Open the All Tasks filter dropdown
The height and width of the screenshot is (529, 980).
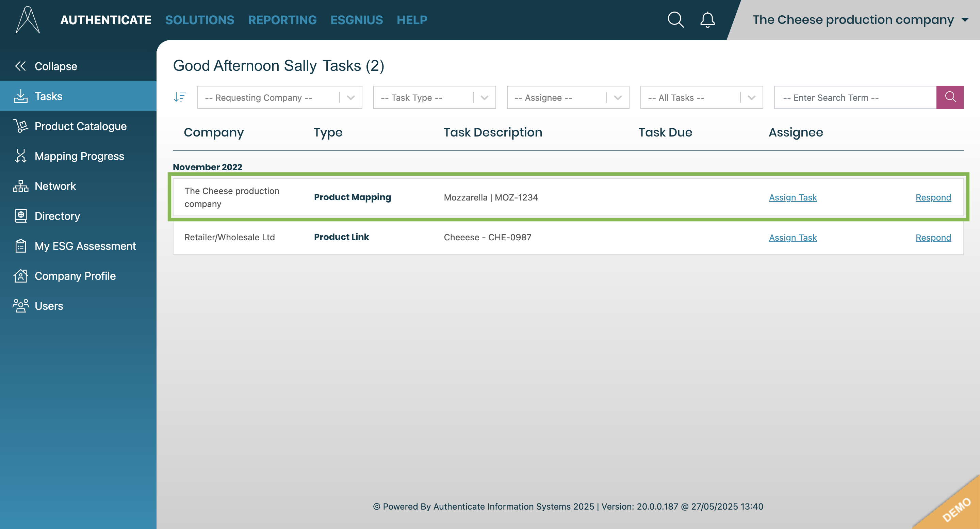pyautogui.click(x=701, y=97)
